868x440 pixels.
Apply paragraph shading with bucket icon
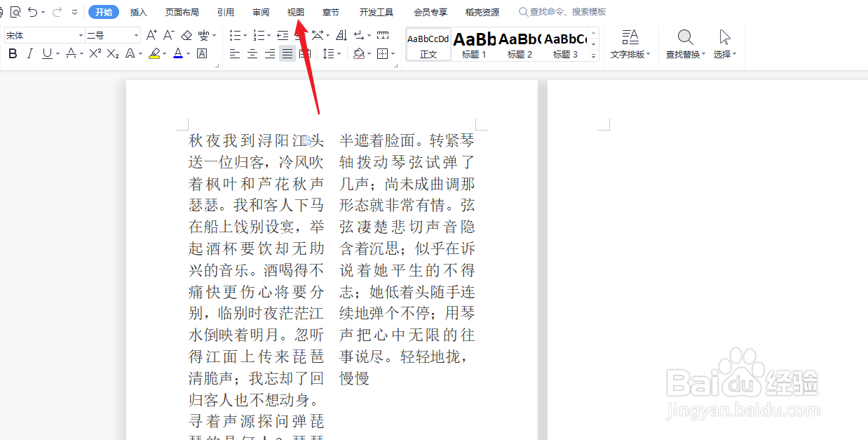click(358, 54)
